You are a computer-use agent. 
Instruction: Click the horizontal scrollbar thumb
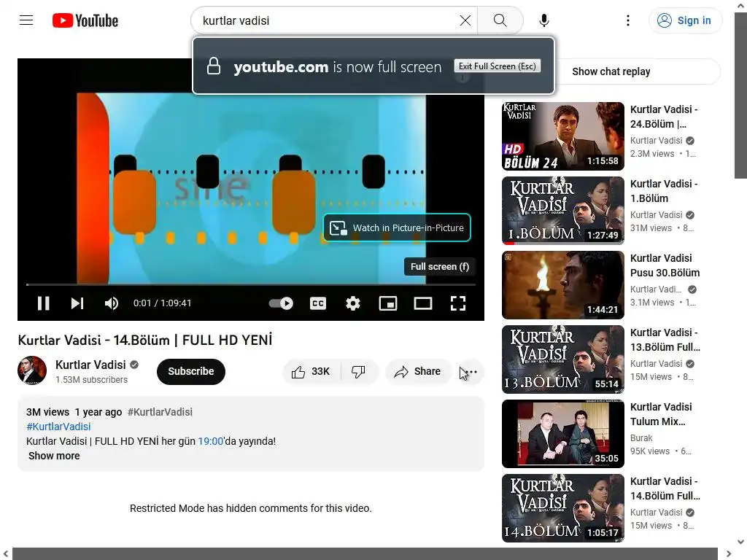click(x=365, y=554)
